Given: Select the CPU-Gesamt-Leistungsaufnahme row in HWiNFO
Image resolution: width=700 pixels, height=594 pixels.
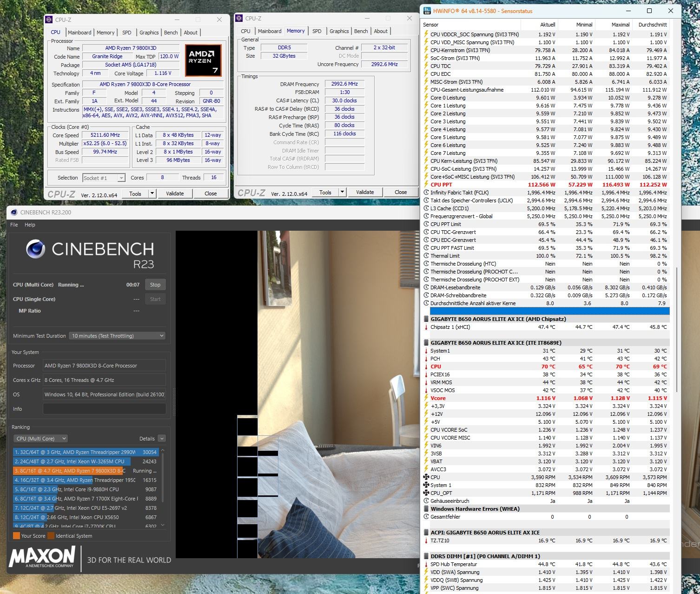Looking at the screenshot, I should tap(546, 90).
